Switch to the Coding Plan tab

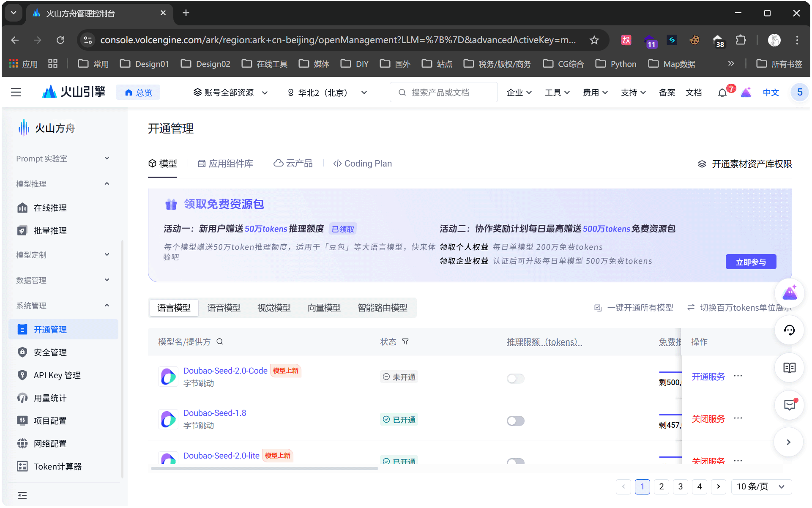[x=362, y=163]
